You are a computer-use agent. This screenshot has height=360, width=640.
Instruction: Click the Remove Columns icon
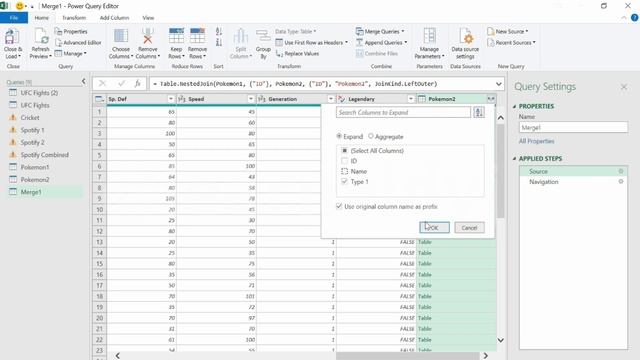[x=147, y=36]
